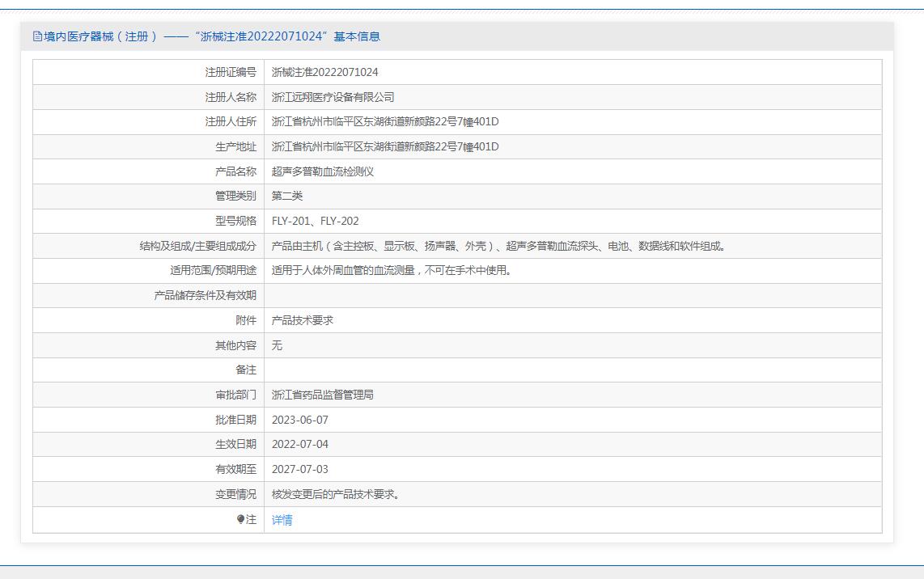Click the 结构及组成/主要组成成分 row label
The height and width of the screenshot is (579, 924).
(198, 246)
